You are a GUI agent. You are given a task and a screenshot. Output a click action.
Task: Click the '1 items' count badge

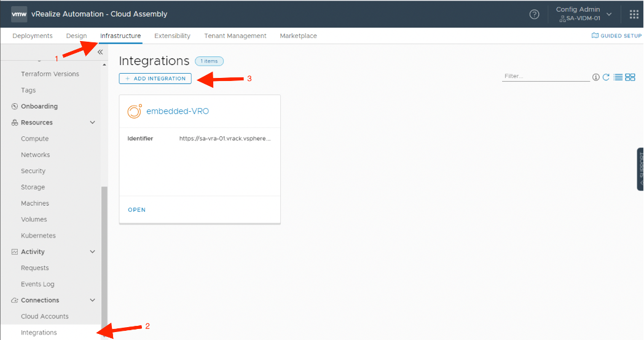tap(209, 61)
